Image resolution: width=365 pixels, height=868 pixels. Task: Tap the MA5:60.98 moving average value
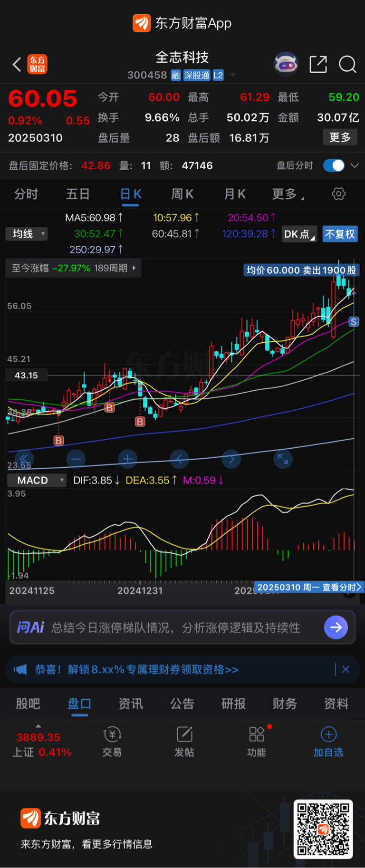click(94, 218)
